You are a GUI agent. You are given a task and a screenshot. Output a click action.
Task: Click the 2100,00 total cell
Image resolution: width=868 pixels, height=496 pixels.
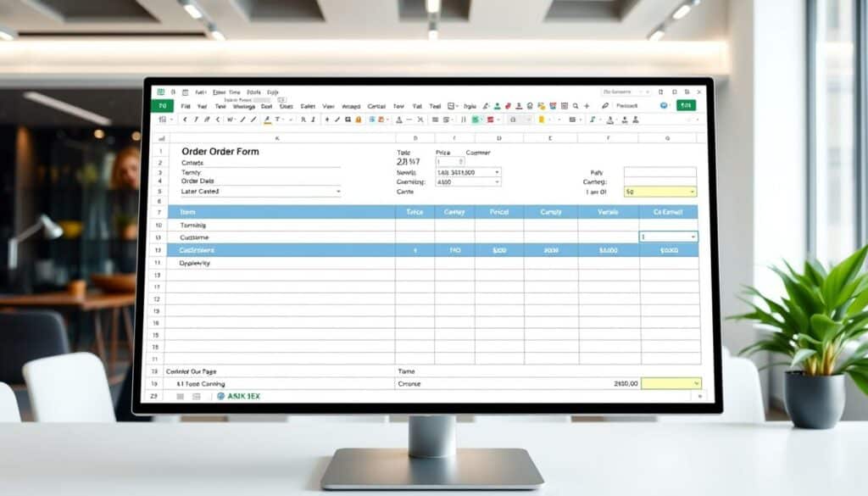click(626, 383)
